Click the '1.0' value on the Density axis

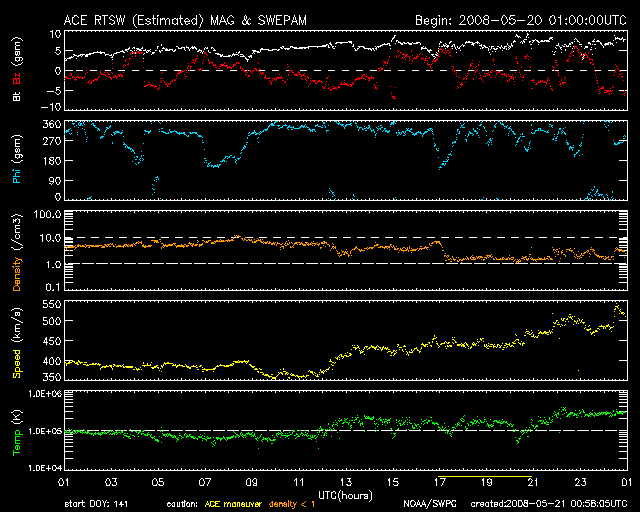53,265
